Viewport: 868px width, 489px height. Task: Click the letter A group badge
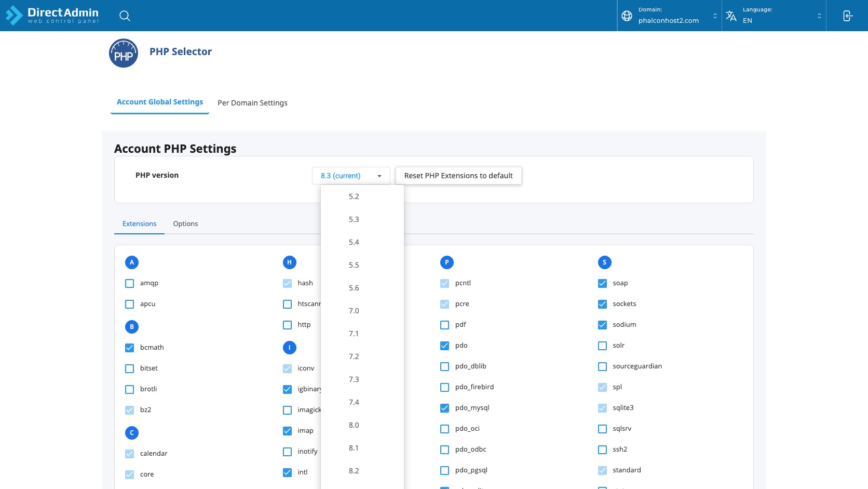tap(132, 262)
